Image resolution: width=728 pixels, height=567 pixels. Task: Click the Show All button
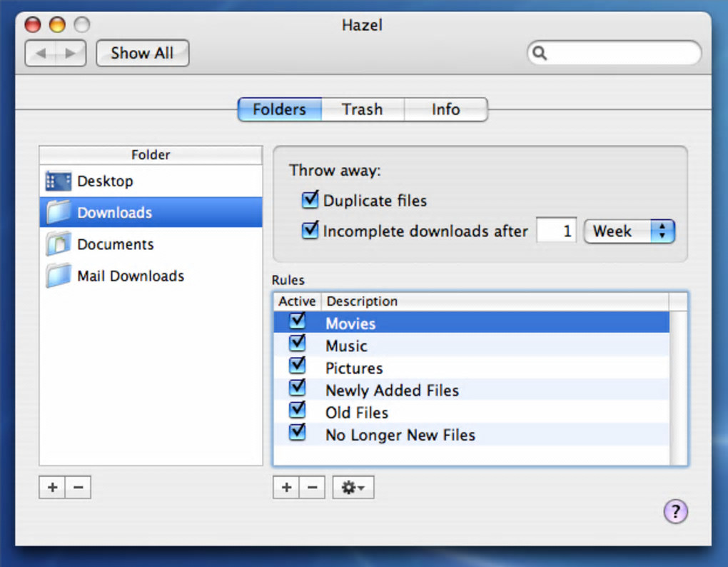tap(143, 54)
